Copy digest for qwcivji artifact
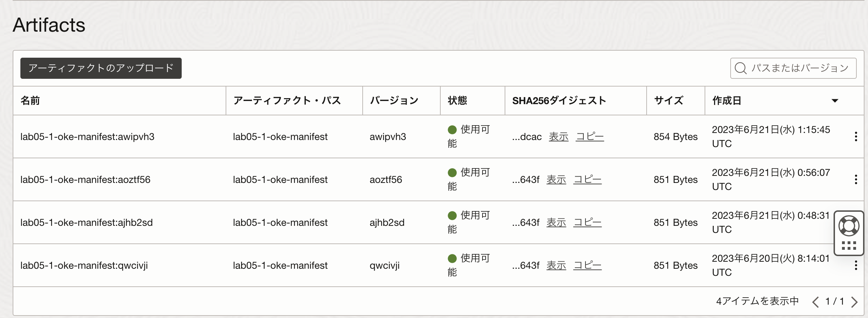Screen dimensions: 868x318 coord(587,265)
